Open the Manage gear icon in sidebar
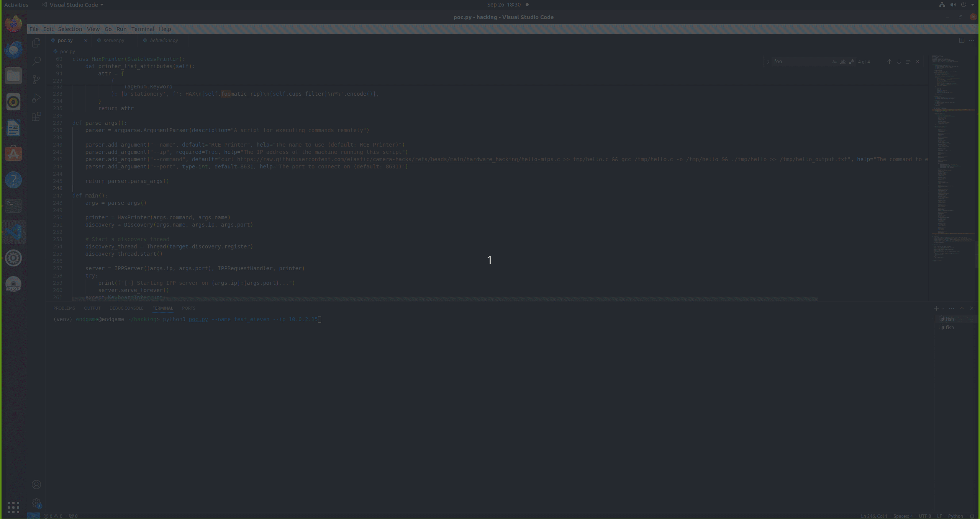 (x=36, y=503)
